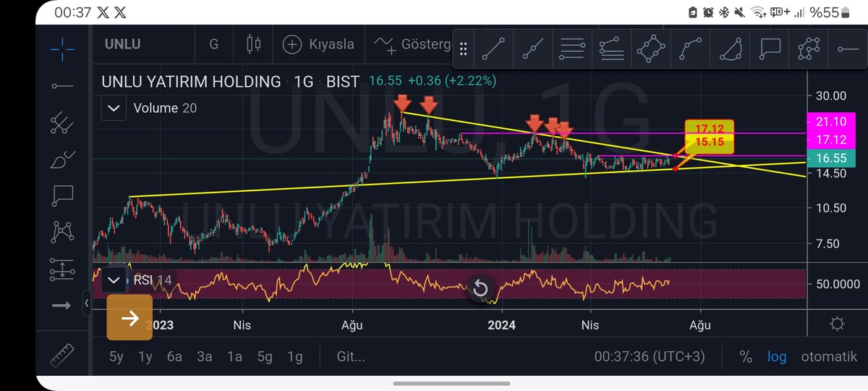Tap the 21.10 magenta price label
Image resolution: width=868 pixels, height=391 pixels.
tap(832, 121)
